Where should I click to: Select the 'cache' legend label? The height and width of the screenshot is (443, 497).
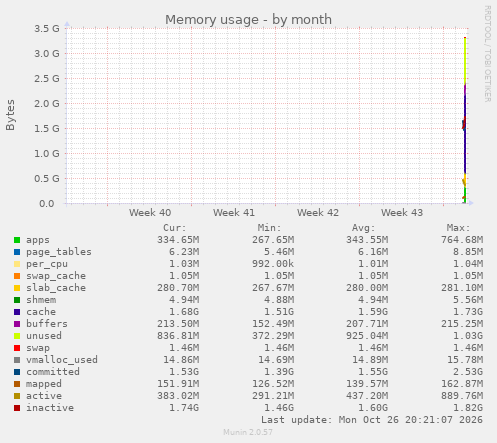tap(41, 312)
